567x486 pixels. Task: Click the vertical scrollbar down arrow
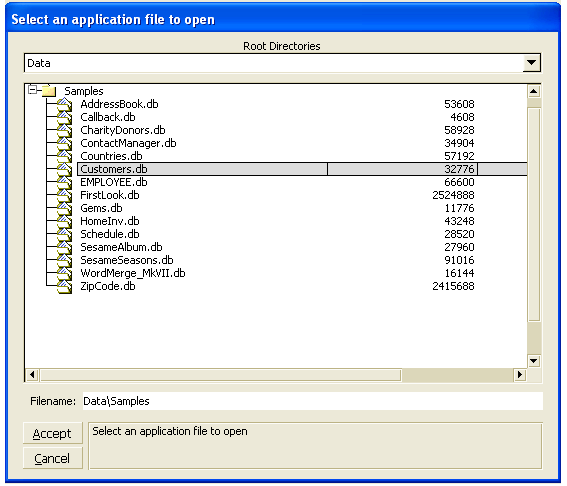click(x=534, y=361)
